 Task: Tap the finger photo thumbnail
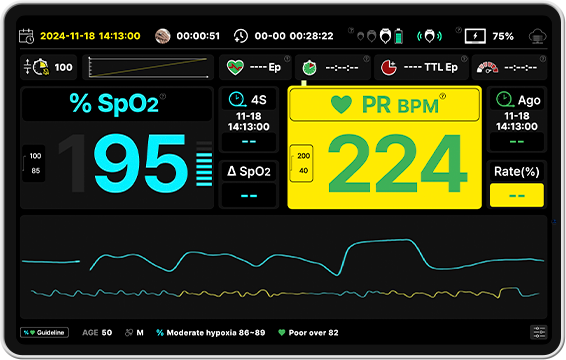[x=163, y=36]
